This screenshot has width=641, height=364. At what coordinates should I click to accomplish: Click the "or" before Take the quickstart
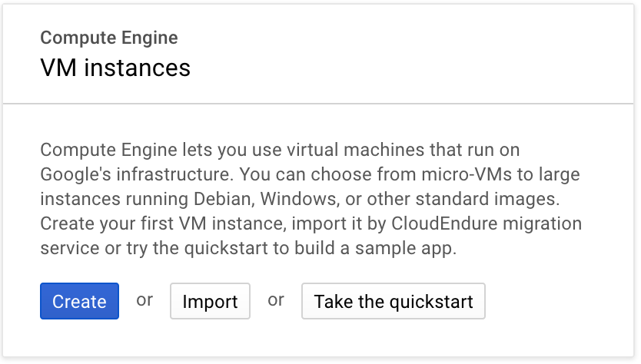[x=276, y=299]
